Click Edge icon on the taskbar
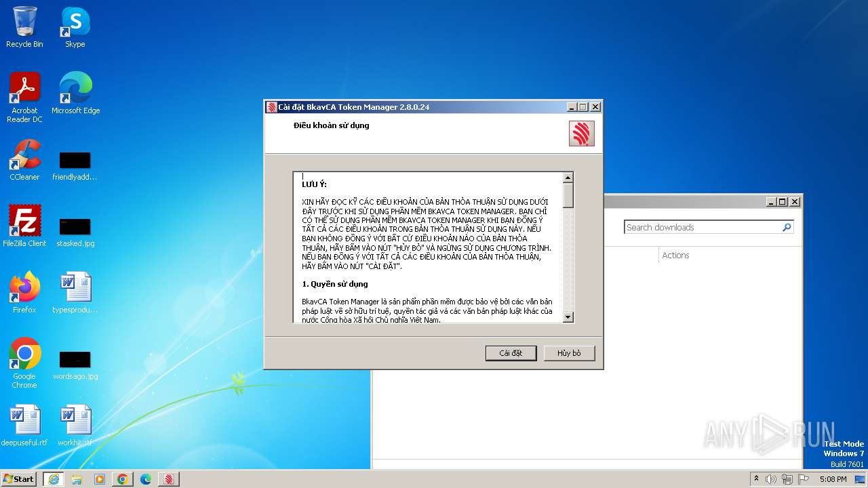This screenshot has width=868, height=488. pos(146,479)
